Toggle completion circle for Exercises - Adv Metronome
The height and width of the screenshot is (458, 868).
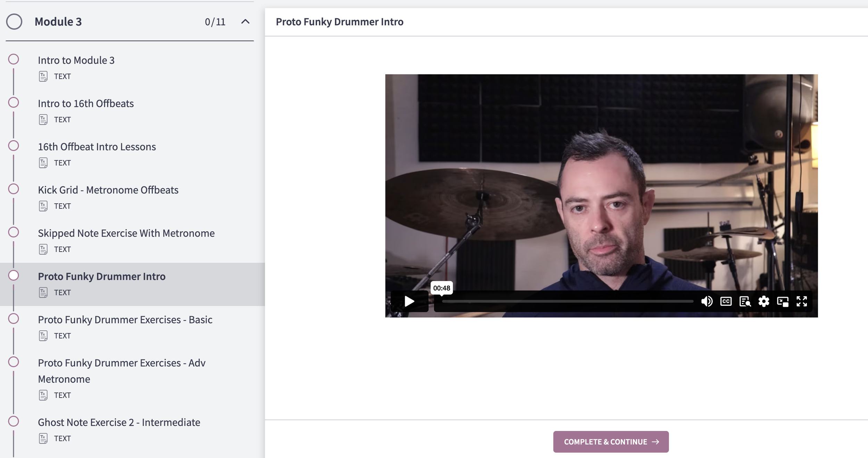pos(14,362)
